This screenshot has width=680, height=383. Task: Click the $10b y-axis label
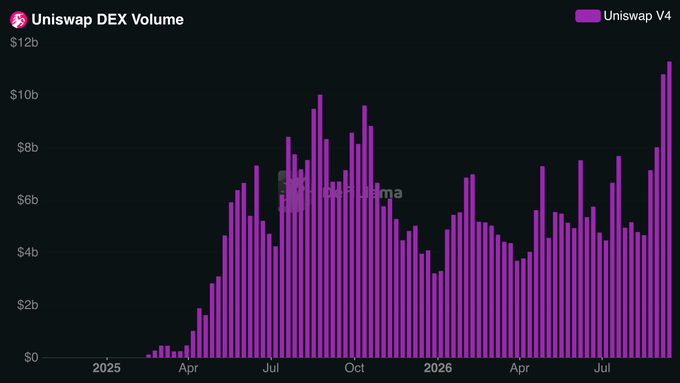tap(24, 95)
